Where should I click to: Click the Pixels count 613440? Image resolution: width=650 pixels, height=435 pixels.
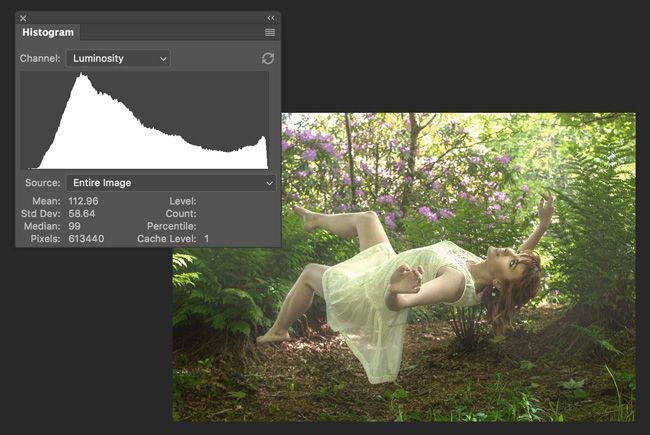pyautogui.click(x=86, y=239)
